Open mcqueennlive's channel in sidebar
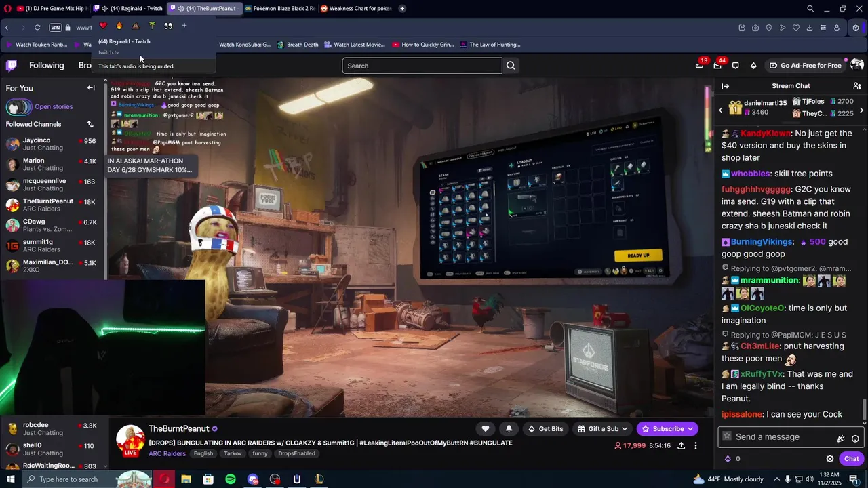The image size is (868, 488). [52, 184]
